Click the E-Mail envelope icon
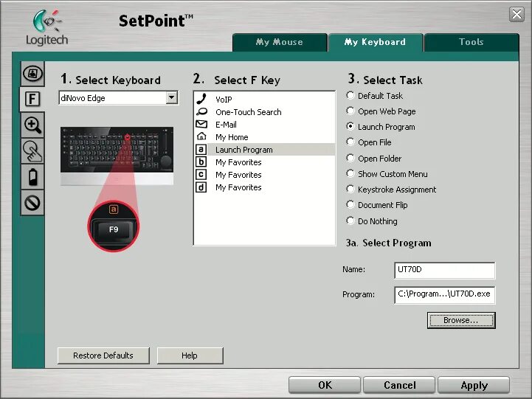The image size is (532, 399). pos(201,124)
